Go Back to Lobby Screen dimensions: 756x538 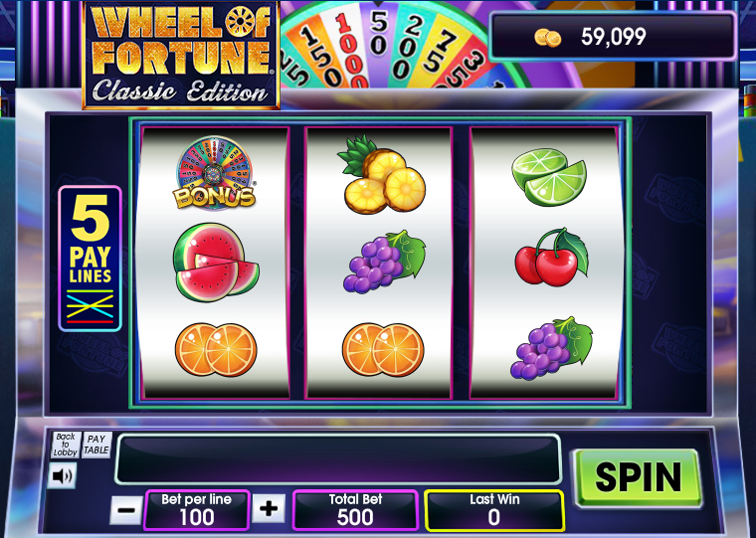tap(66, 445)
